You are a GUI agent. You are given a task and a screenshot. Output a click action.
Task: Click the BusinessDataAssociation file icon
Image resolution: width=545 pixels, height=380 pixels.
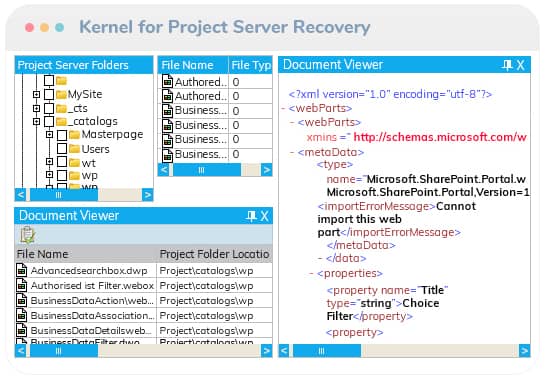[22, 315]
